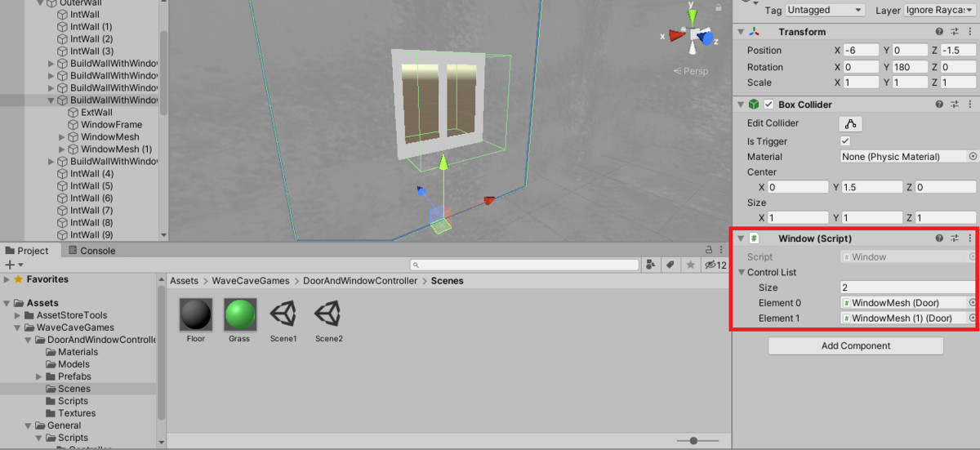The image size is (980, 450).
Task: Click the red X move handle arrow
Action: pyautogui.click(x=488, y=200)
